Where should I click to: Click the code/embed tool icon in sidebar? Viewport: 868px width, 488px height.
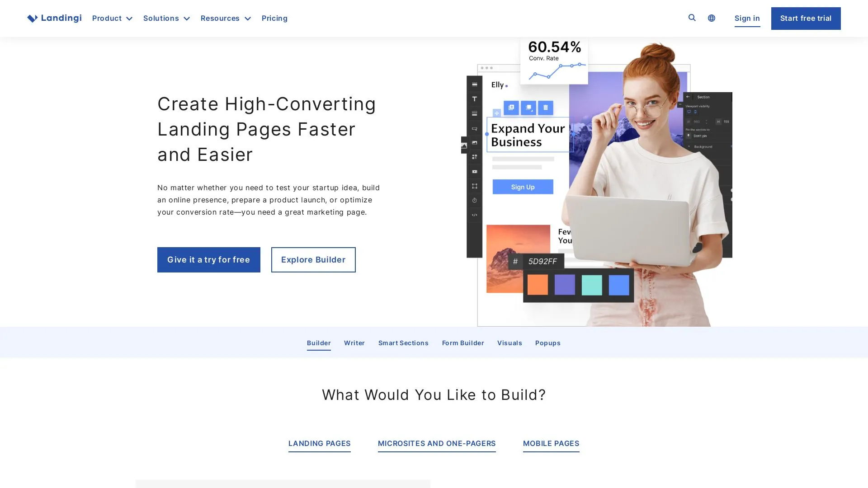(474, 215)
